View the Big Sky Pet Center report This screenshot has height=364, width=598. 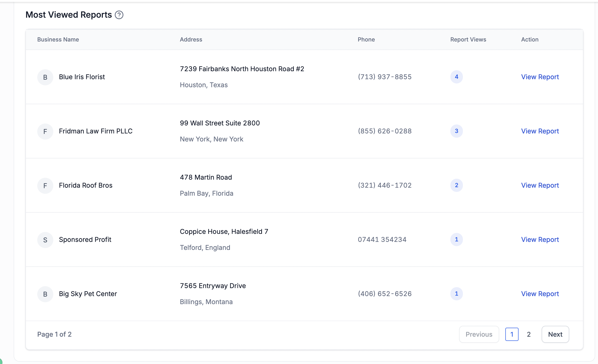tap(540, 294)
